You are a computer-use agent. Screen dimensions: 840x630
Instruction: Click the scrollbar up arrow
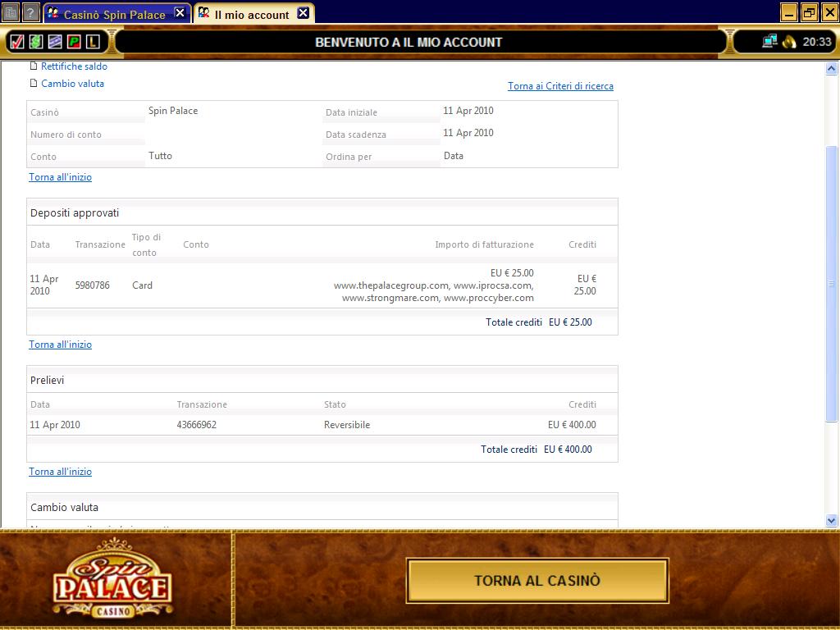[x=832, y=68]
